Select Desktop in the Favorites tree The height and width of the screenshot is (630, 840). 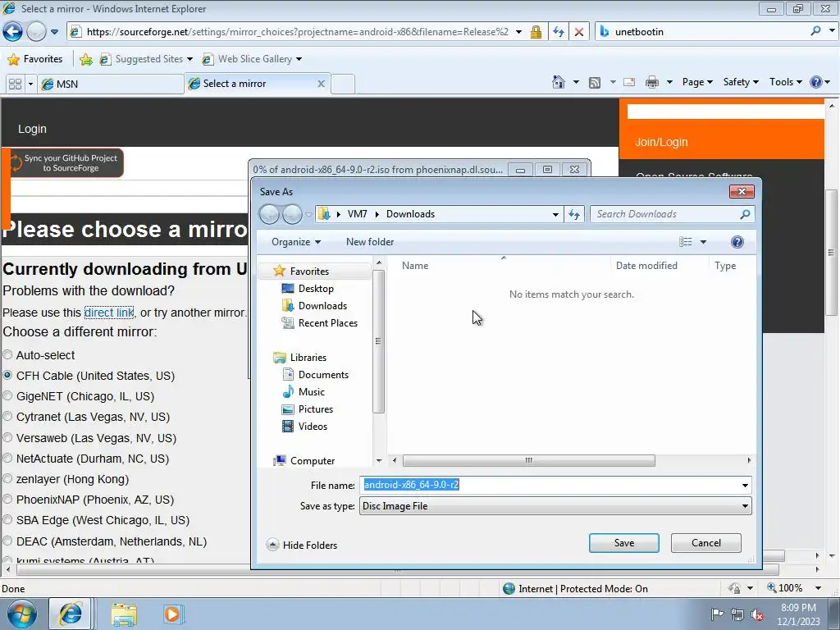point(315,289)
